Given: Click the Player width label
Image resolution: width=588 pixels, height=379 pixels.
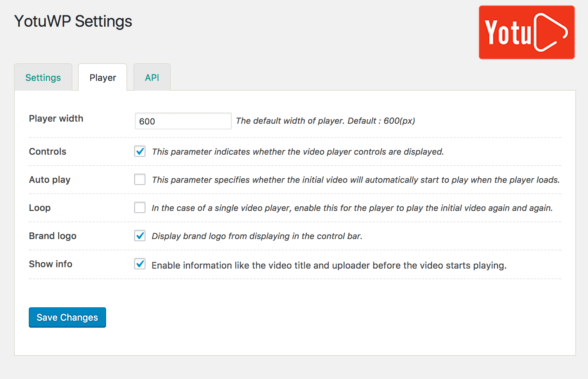Looking at the screenshot, I should [56, 118].
